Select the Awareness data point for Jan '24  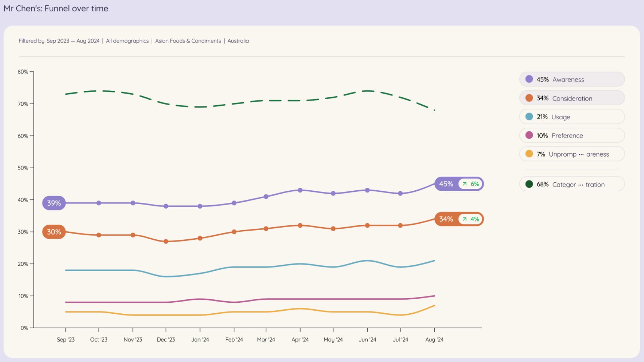click(x=200, y=206)
